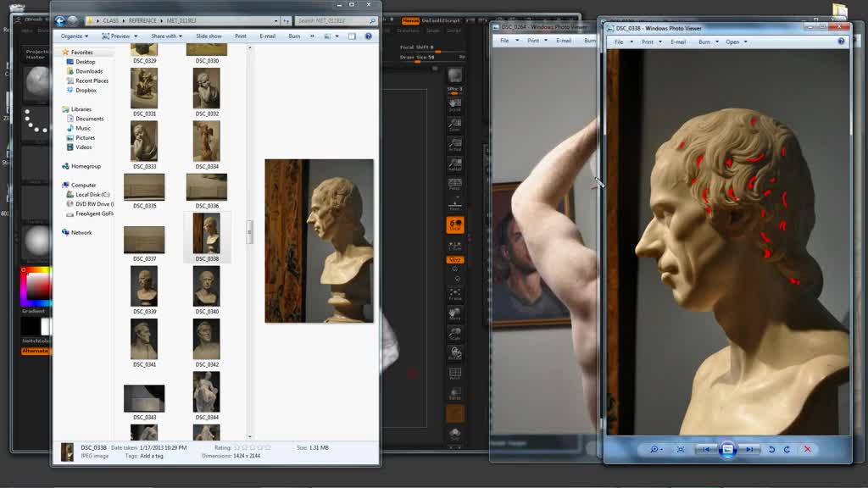The height and width of the screenshot is (488, 868).
Task: Click the Explorer forward navigation arrow
Action: coord(73,20)
